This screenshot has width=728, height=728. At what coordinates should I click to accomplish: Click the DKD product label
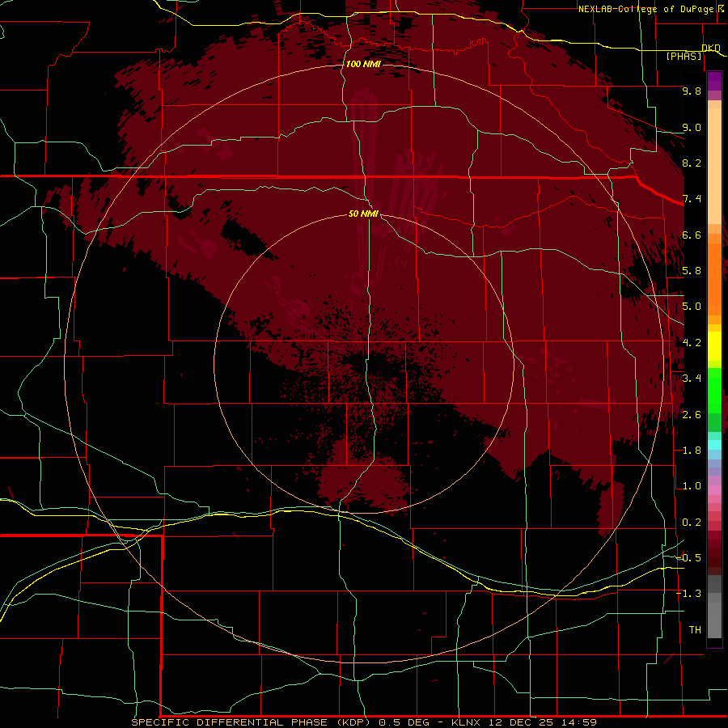click(x=711, y=48)
